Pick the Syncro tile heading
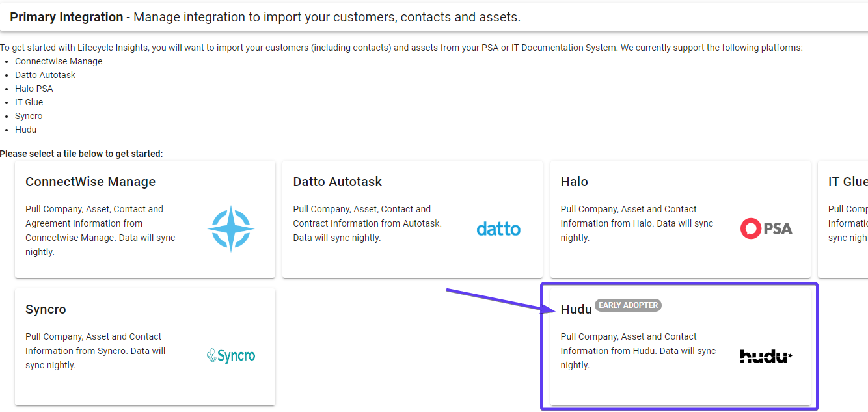 [46, 310]
